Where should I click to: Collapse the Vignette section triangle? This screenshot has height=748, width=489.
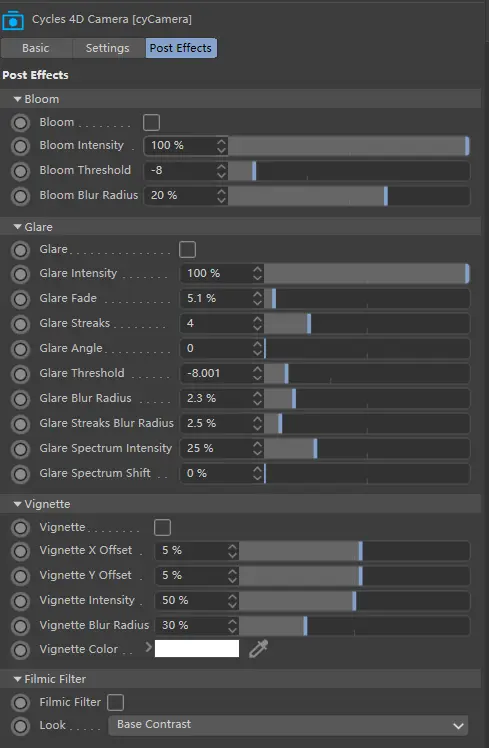coord(18,504)
